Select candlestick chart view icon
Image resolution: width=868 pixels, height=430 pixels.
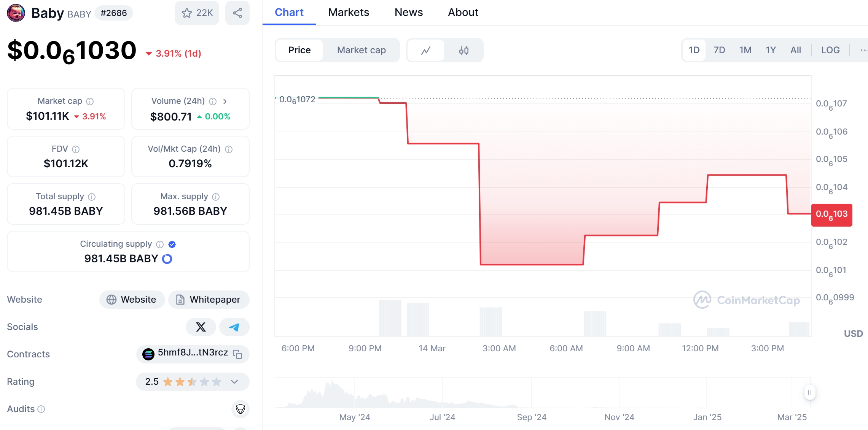coord(464,50)
